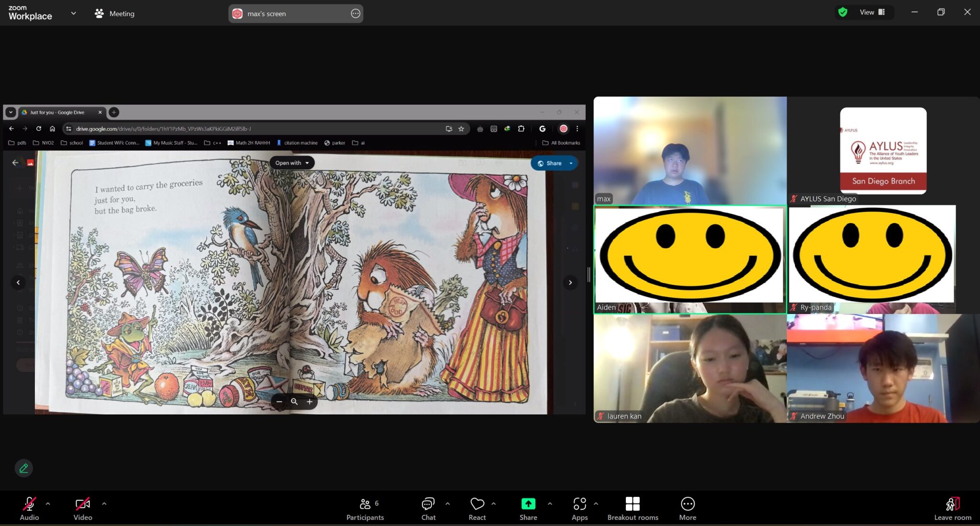Screen dimensions: 980x526
Task: Click the Share button in Drive preview
Action: coord(550,163)
